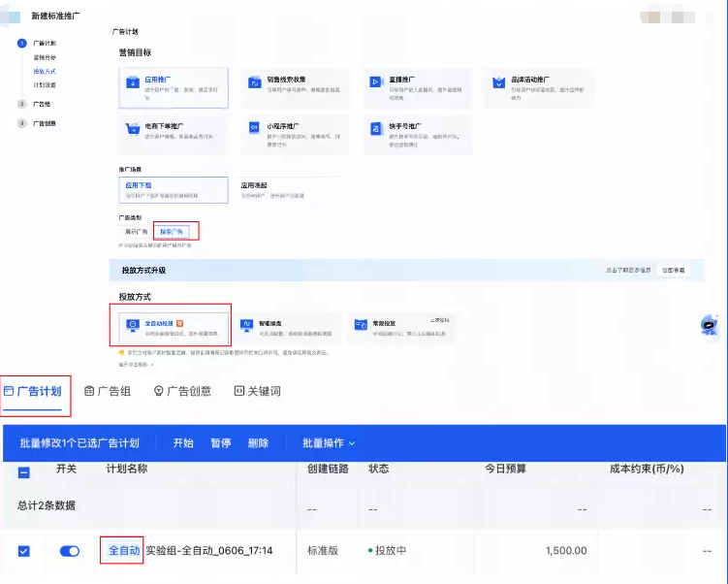Click the 常规投放 folder icon

(x=361, y=324)
